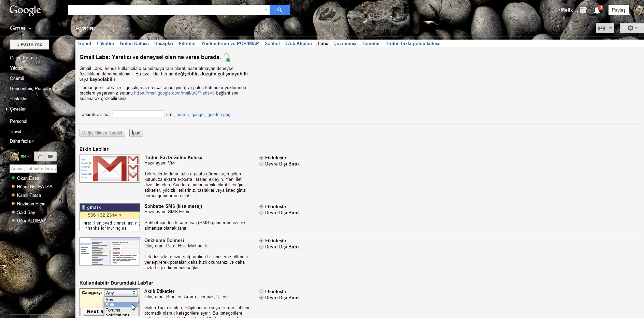Select Etkinleştir for Sohbette SMS
This screenshot has height=318, width=644.
pyautogui.click(x=261, y=206)
